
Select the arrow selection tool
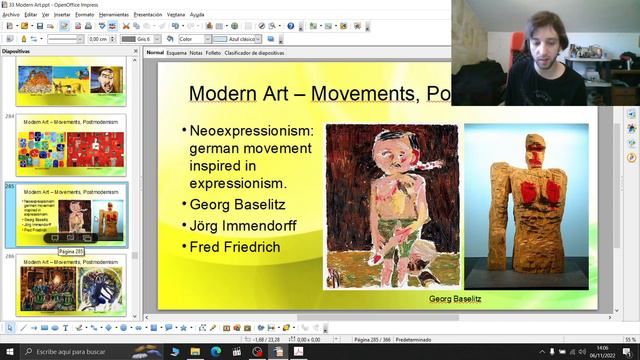10,328
